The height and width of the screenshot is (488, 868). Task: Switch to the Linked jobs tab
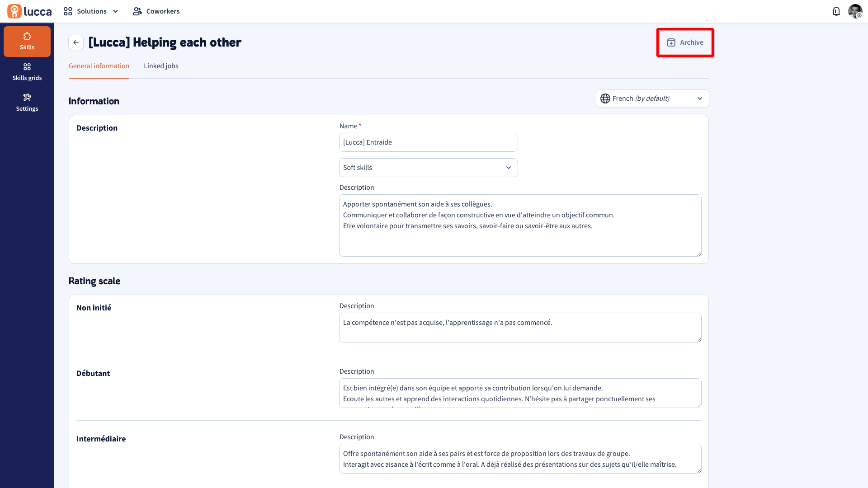pos(161,66)
